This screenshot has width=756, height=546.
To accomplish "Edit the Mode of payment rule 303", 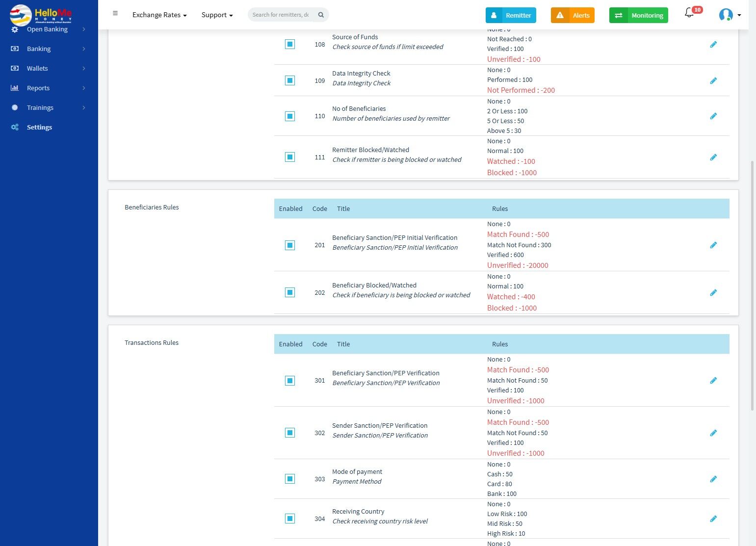I will click(x=713, y=479).
